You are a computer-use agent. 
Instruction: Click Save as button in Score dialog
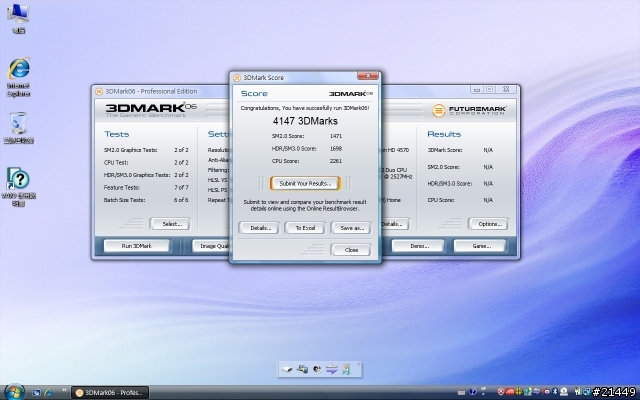pyautogui.click(x=351, y=228)
